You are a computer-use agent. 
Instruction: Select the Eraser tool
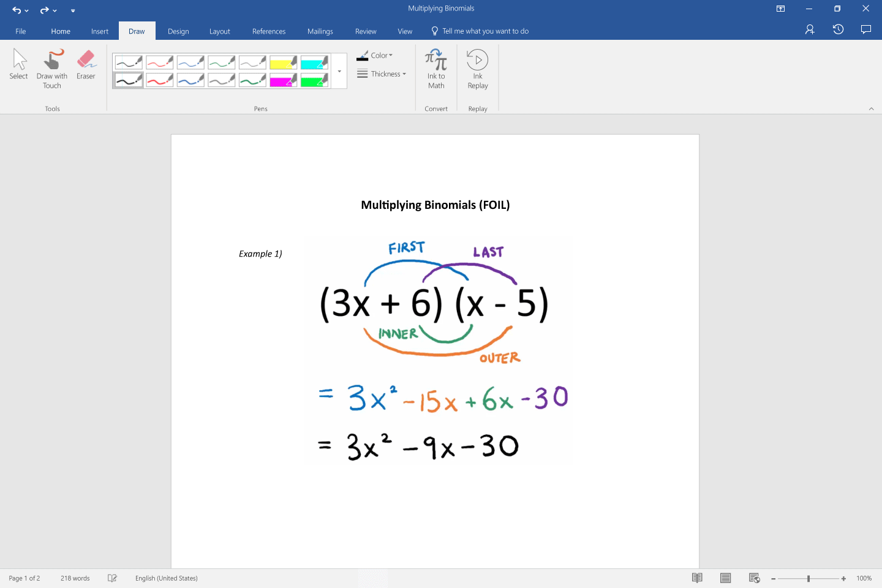86,67
